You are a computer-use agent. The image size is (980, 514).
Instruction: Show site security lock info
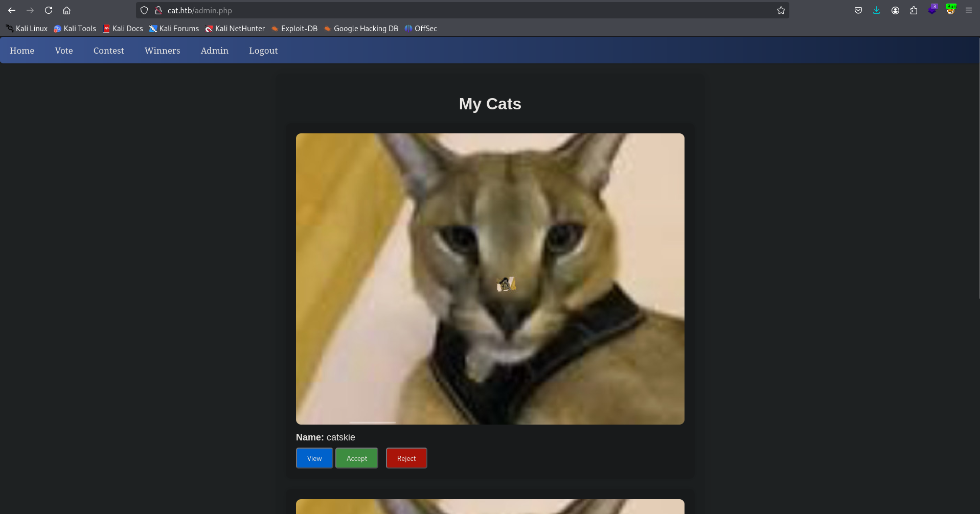point(158,10)
